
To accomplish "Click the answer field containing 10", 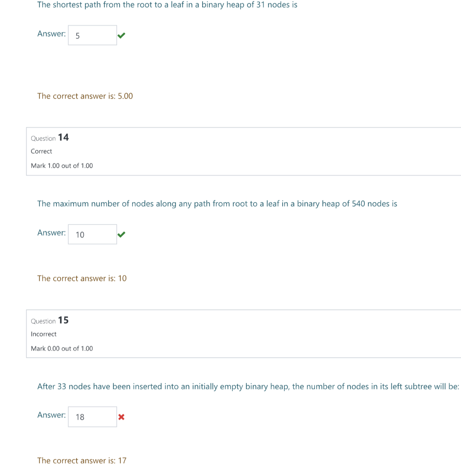I will [x=92, y=234].
